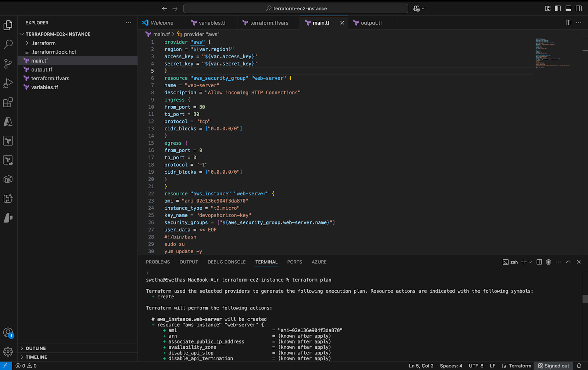The image size is (588, 370).
Task: Show errors and warnings count
Action: point(26,366)
